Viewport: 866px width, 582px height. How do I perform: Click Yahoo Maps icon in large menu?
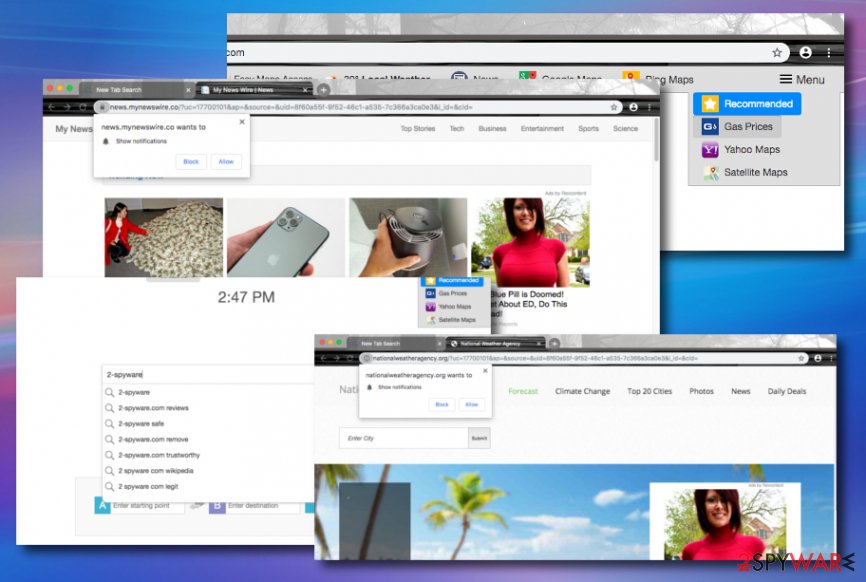click(710, 150)
